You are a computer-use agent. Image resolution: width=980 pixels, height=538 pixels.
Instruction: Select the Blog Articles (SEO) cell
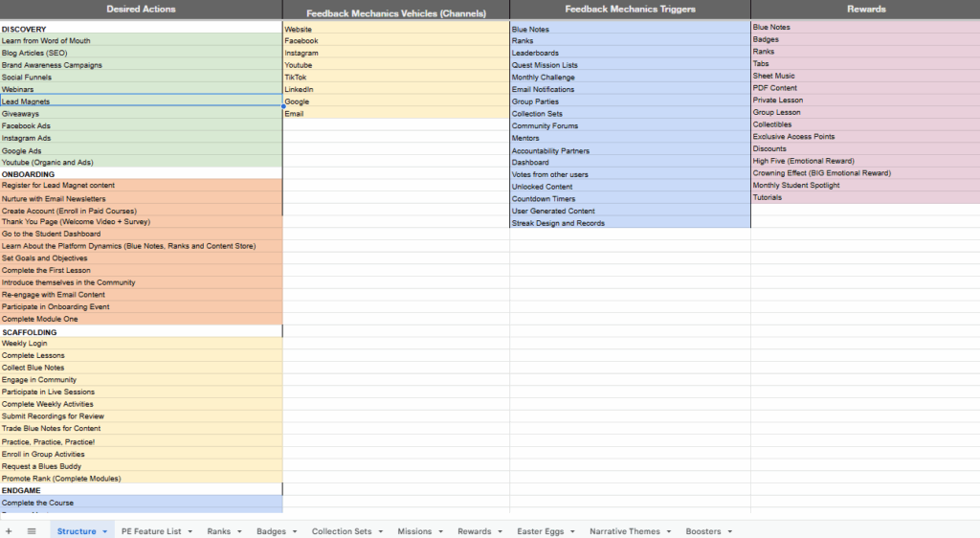coord(142,53)
